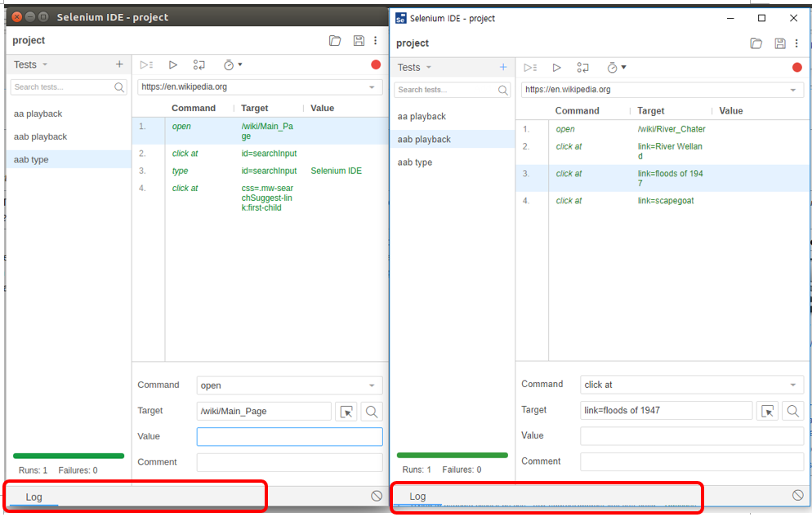The width and height of the screenshot is (812, 517).
Task: Open more options menu in right window
Action: point(796,43)
